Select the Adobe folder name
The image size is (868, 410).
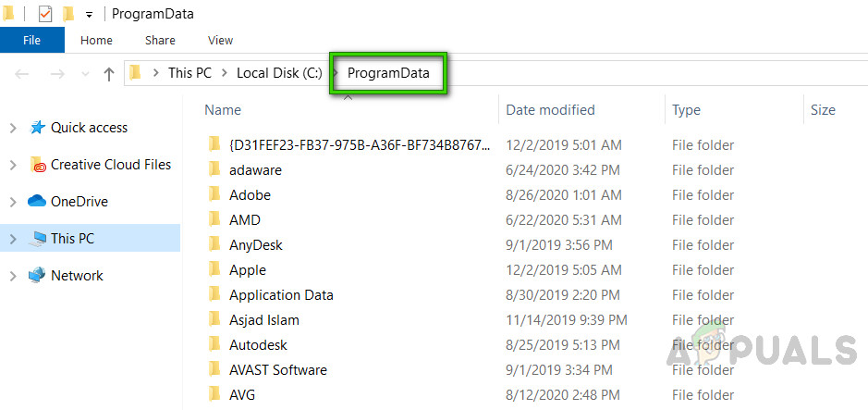coord(250,195)
